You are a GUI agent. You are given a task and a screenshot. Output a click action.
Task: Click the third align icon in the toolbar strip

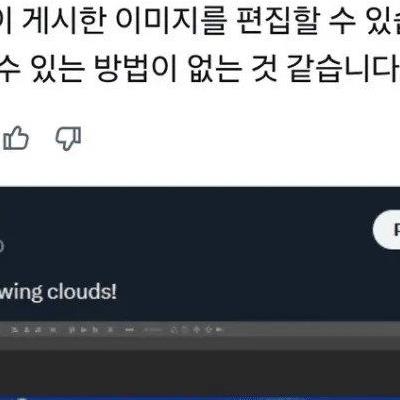38,330
